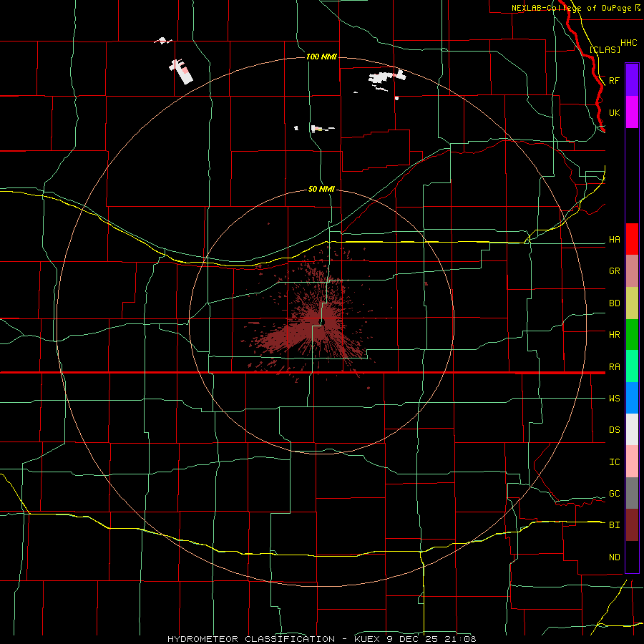
Task: Click the radar site at the echo center
Action: pos(323,323)
